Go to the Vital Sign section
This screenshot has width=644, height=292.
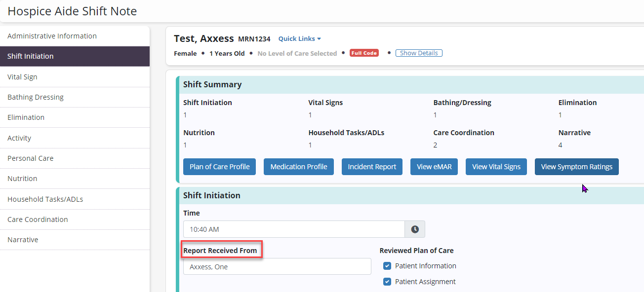tap(22, 77)
